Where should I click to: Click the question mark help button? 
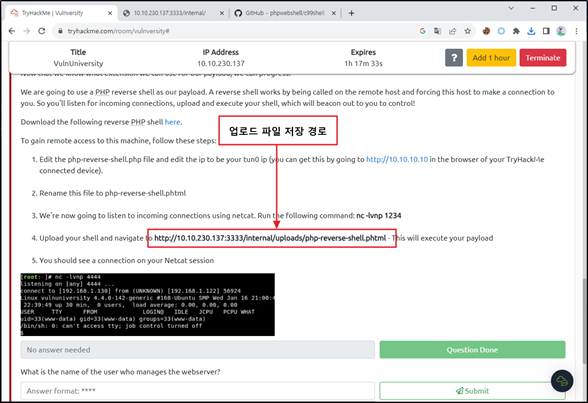454,58
